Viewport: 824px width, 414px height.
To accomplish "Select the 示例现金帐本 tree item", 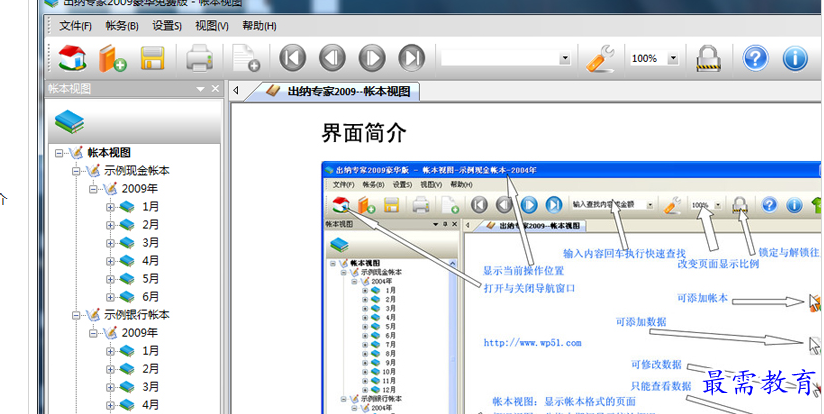I will [137, 171].
